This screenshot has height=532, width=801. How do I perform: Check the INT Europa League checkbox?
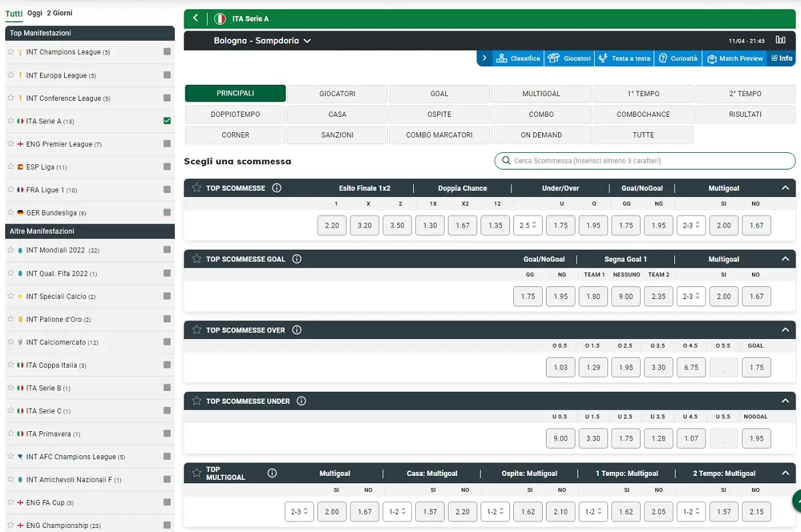tap(167, 75)
